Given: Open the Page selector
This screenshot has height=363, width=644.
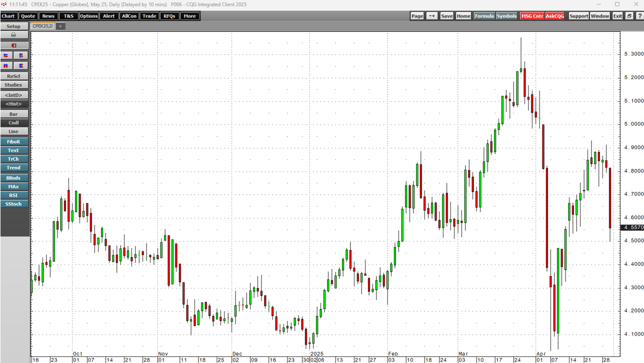Looking at the screenshot, I should tap(416, 15).
